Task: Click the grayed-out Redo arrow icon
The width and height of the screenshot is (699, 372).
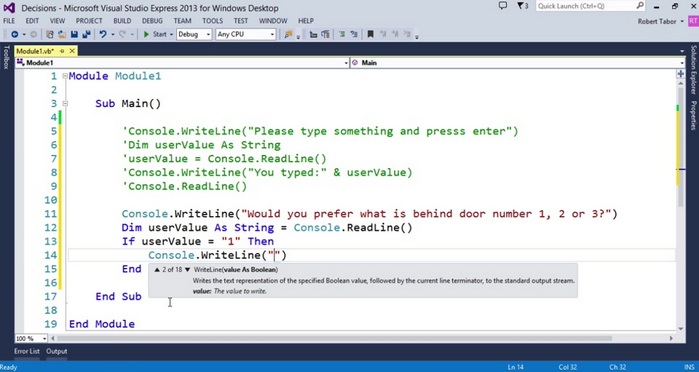Action: (123, 34)
